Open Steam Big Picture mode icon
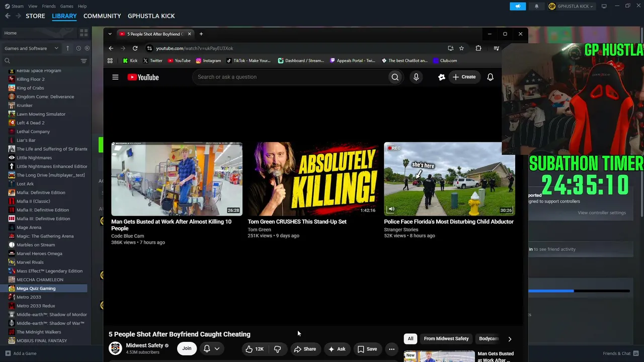Image resolution: width=644 pixels, height=362 pixels. [604, 6]
